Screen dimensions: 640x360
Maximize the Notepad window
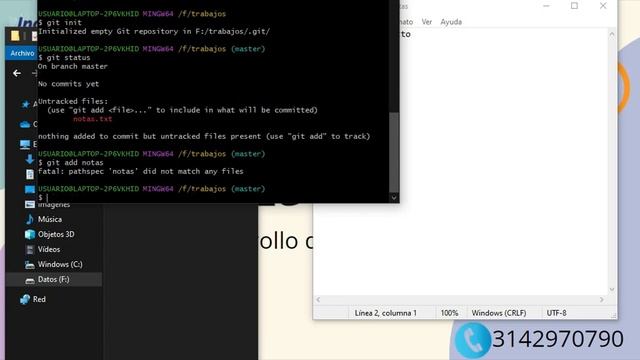tap(574, 6)
